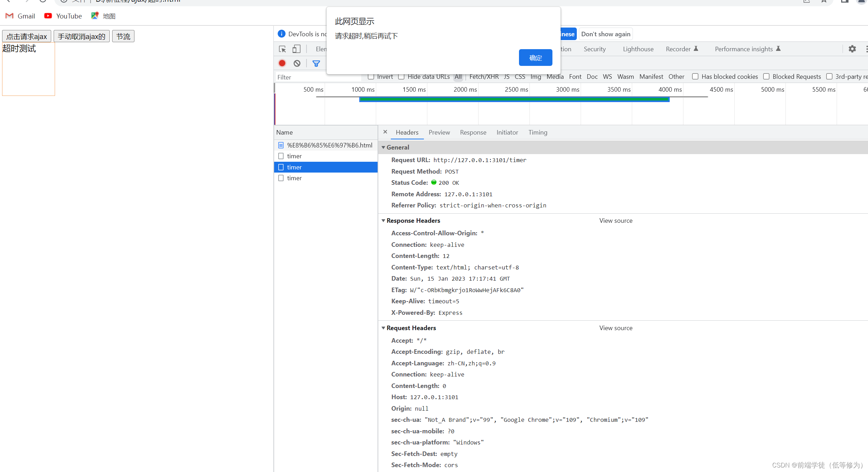This screenshot has width=868, height=472.
Task: Open the Security panel tab
Action: (595, 49)
